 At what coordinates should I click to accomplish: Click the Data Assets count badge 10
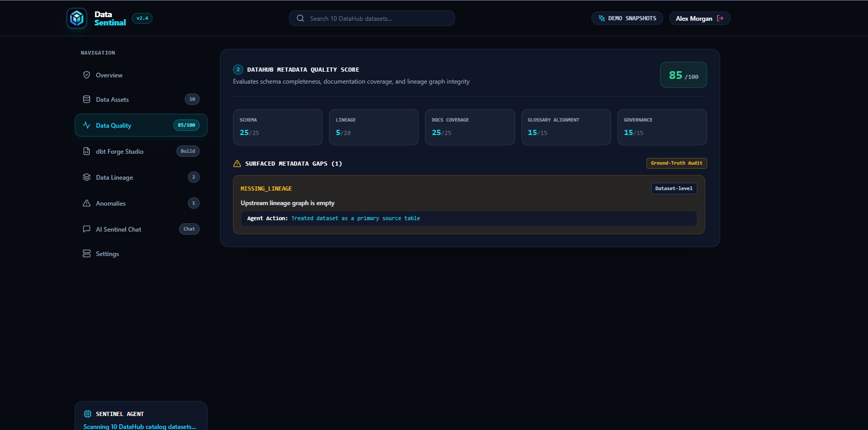point(192,99)
